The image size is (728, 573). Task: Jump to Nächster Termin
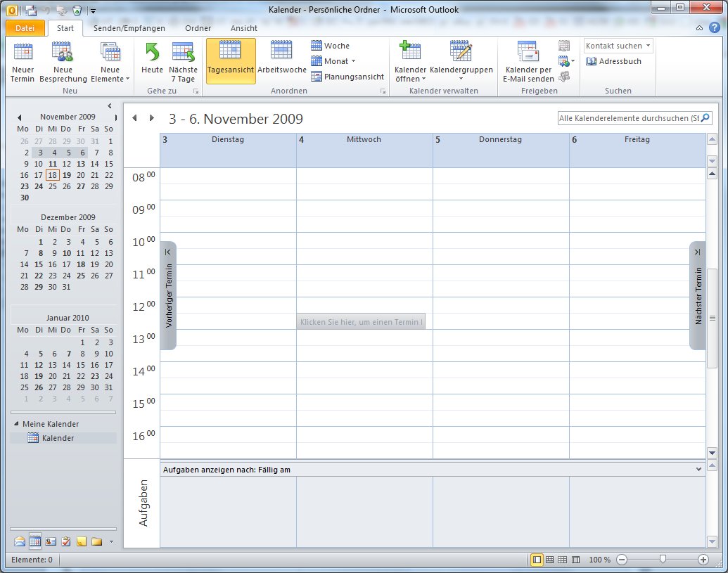coord(698,295)
